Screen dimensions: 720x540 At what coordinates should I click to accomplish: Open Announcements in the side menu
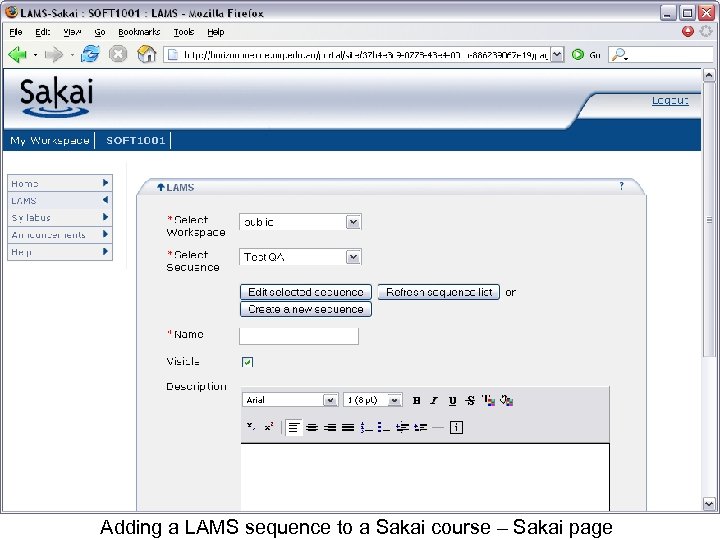tap(60, 235)
